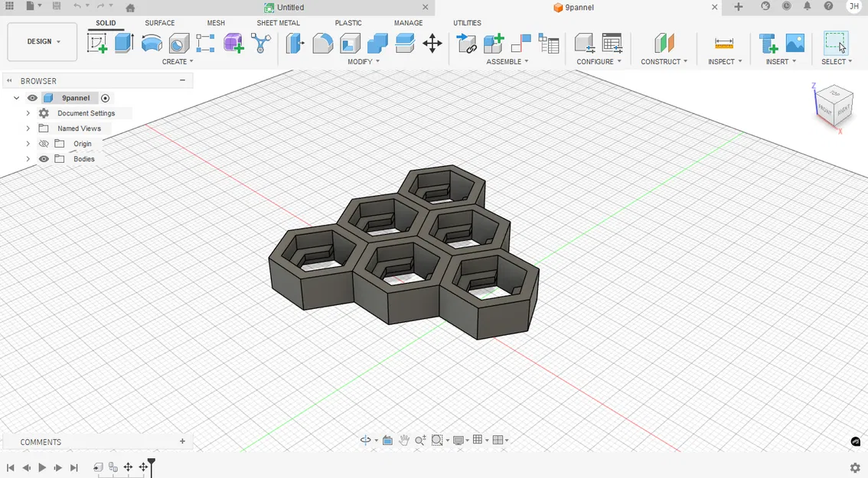Toggle visibility of the Origin folder
The image size is (868, 478).
tap(44, 143)
